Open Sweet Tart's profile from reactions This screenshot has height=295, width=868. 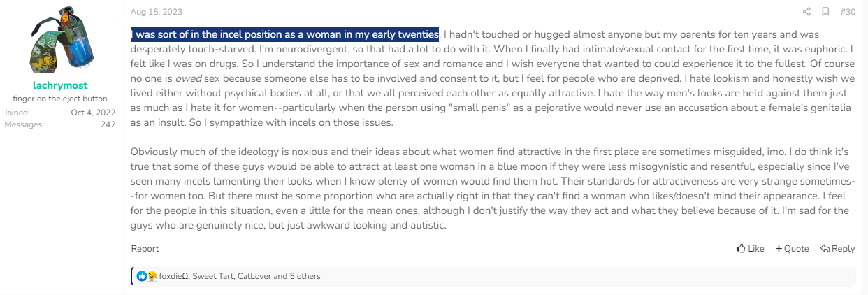213,276
